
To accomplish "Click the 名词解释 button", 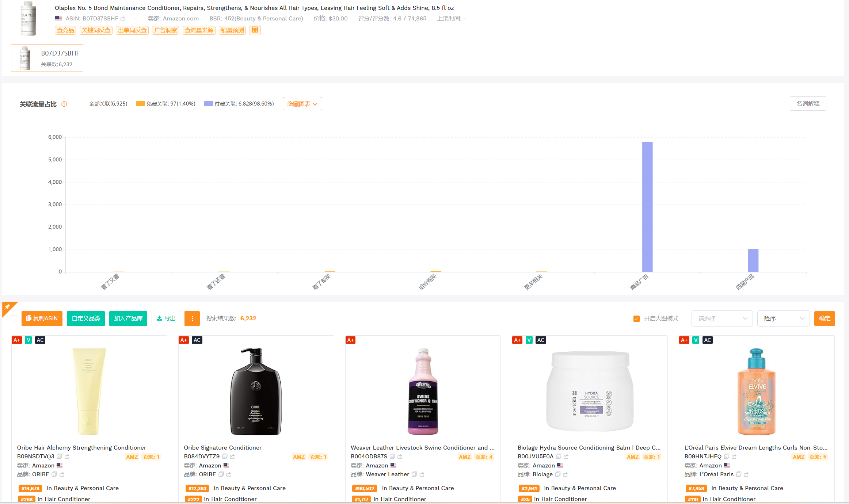I will 808,104.
